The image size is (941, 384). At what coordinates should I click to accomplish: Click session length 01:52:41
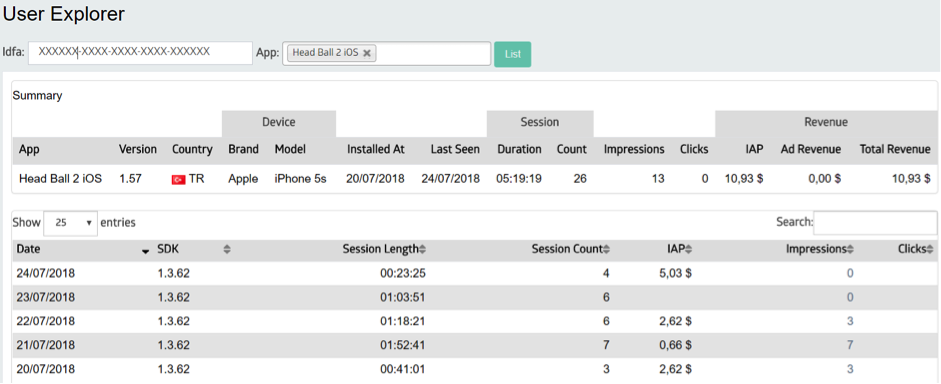[403, 345]
